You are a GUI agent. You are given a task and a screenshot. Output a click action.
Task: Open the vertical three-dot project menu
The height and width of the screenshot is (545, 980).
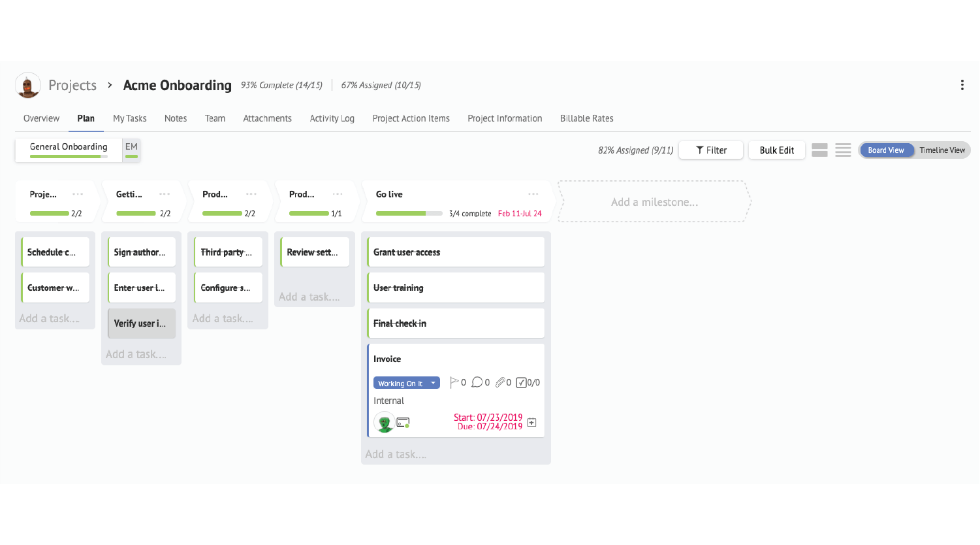coord(962,85)
